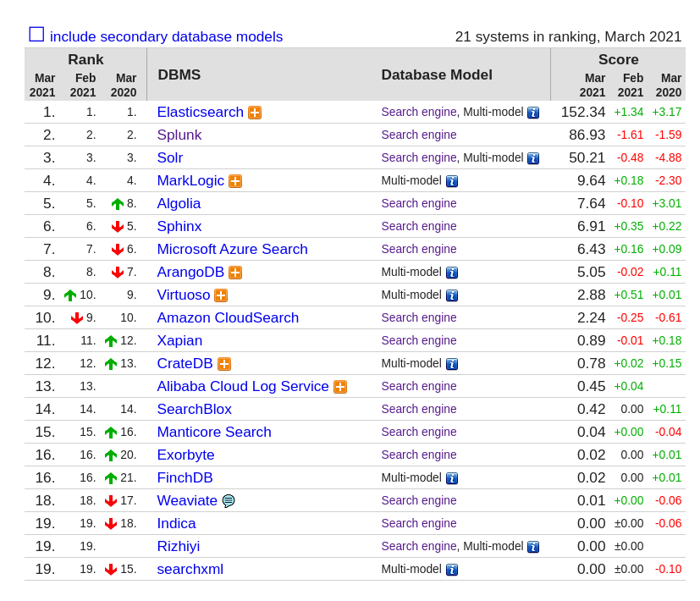The image size is (700, 601).
Task: Click the speech bubble icon beside Weaviate
Action: (x=229, y=501)
